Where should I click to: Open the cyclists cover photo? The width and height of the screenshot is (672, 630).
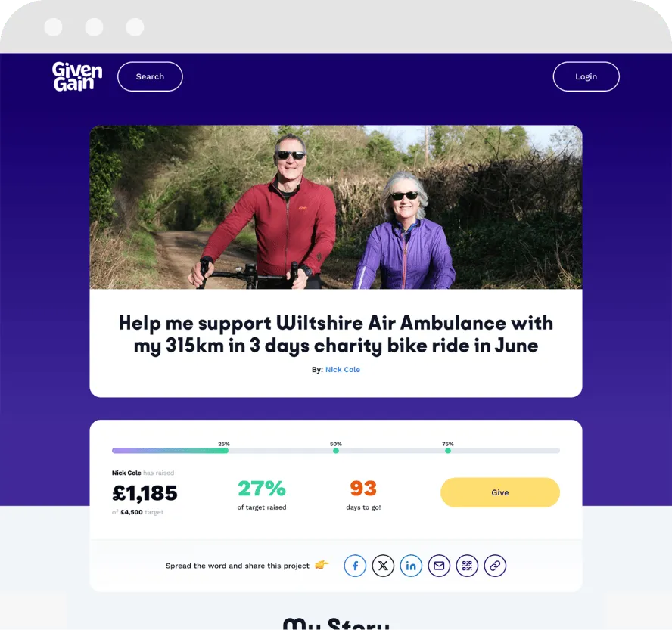pos(336,207)
